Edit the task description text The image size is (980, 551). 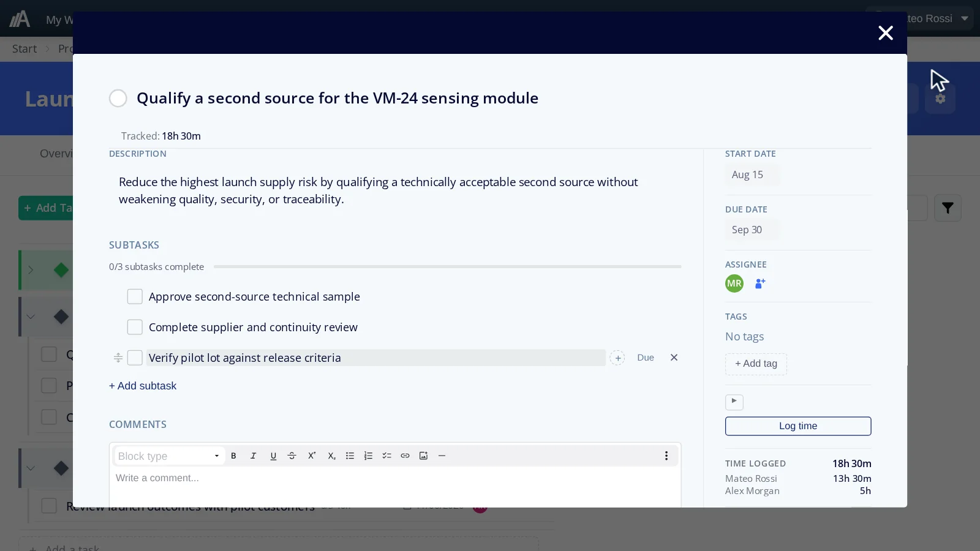[379, 190]
